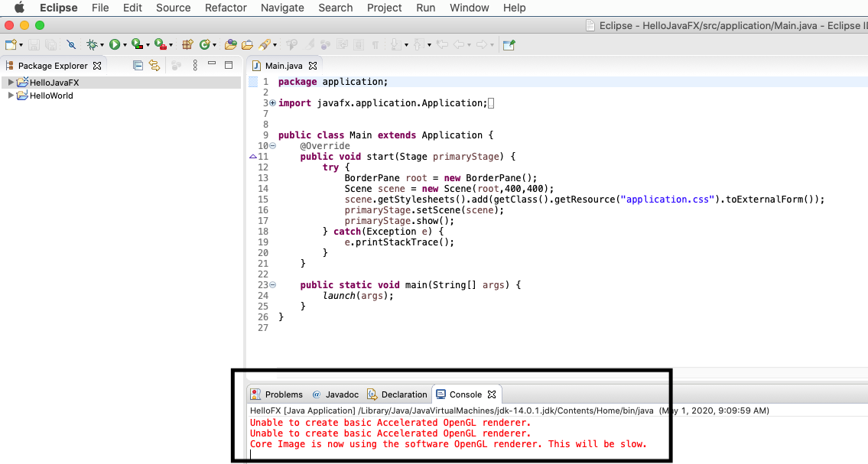Click override indicator marker on line 11
The width and height of the screenshot is (868, 464).
coord(253,157)
